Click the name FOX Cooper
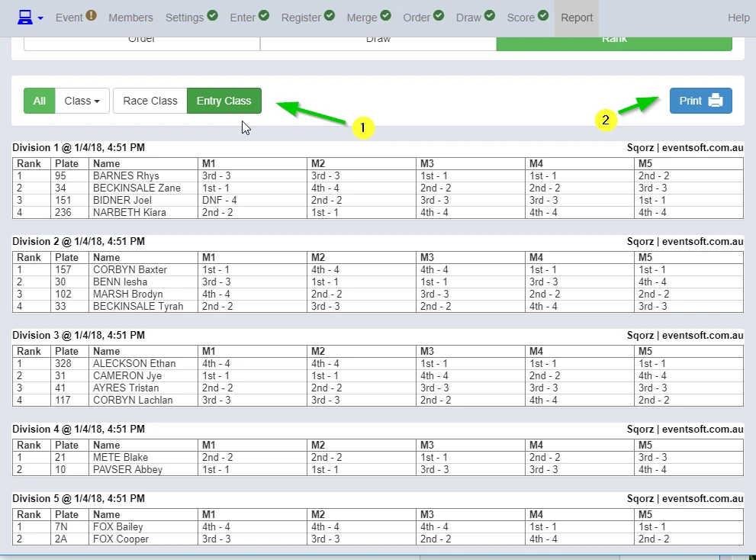 (121, 539)
